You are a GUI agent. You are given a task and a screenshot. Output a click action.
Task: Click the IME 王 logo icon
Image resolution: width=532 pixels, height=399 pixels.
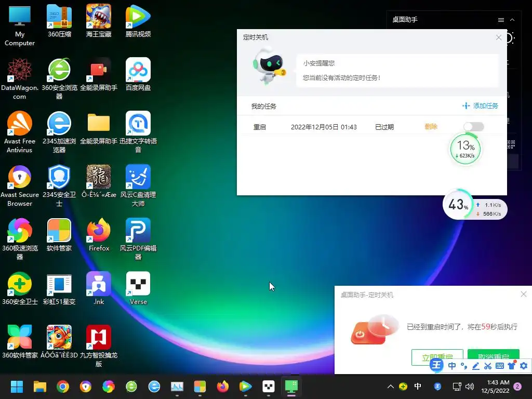tap(436, 365)
